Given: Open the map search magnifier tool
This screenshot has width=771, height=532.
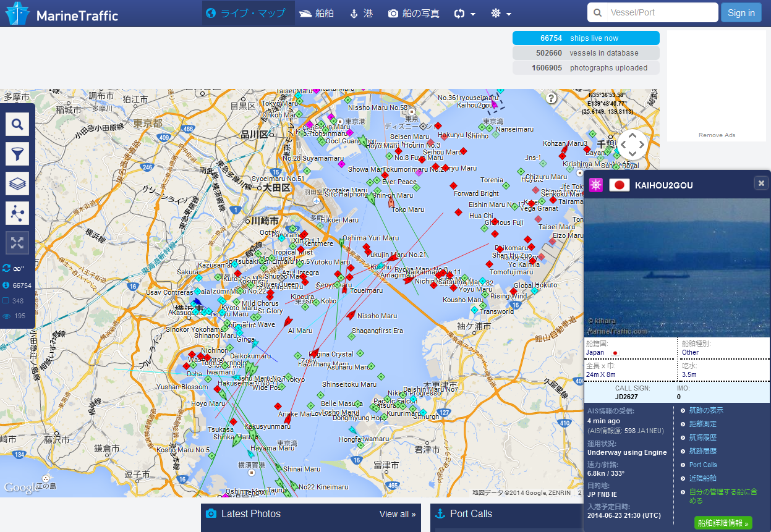Looking at the screenshot, I should pos(17,124).
